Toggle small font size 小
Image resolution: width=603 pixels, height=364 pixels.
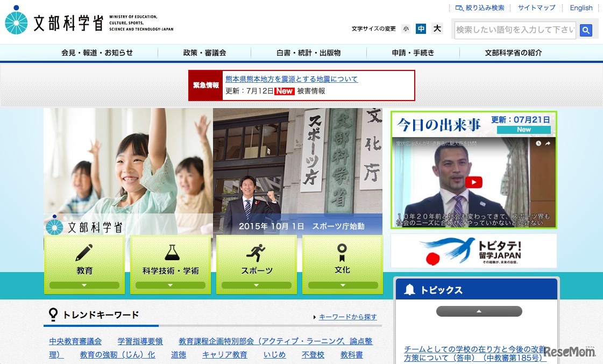[406, 28]
